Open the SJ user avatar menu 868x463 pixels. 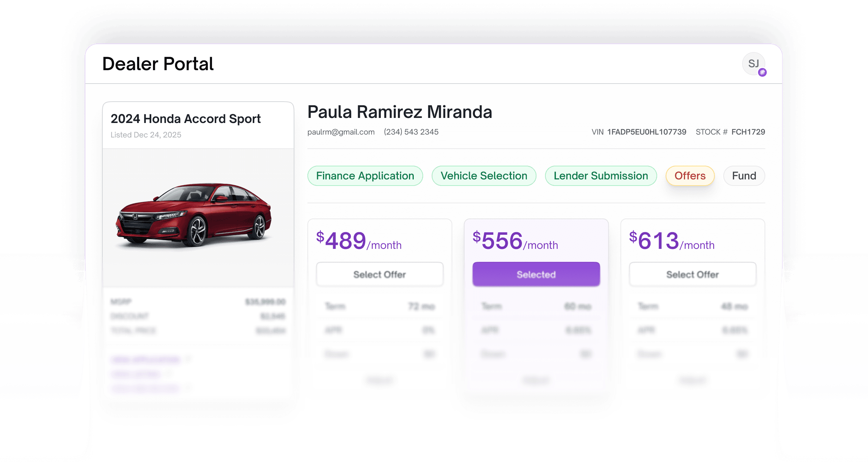[x=753, y=64]
